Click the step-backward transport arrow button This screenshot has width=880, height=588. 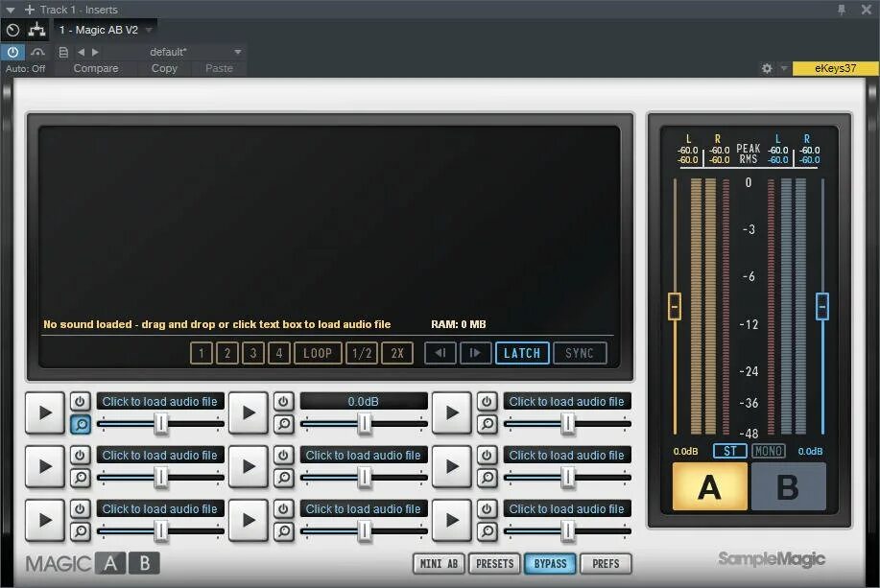440,353
